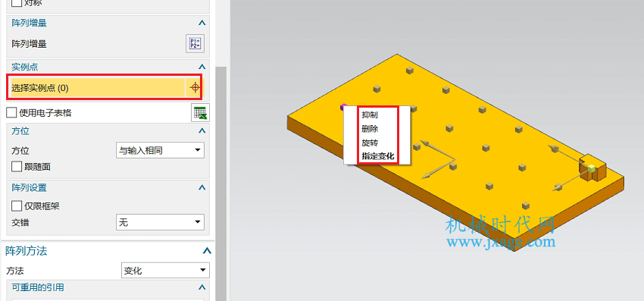Screen dimensions: 644x301
Task: Toggle the 仅限框架 checkbox
Action: (17, 206)
